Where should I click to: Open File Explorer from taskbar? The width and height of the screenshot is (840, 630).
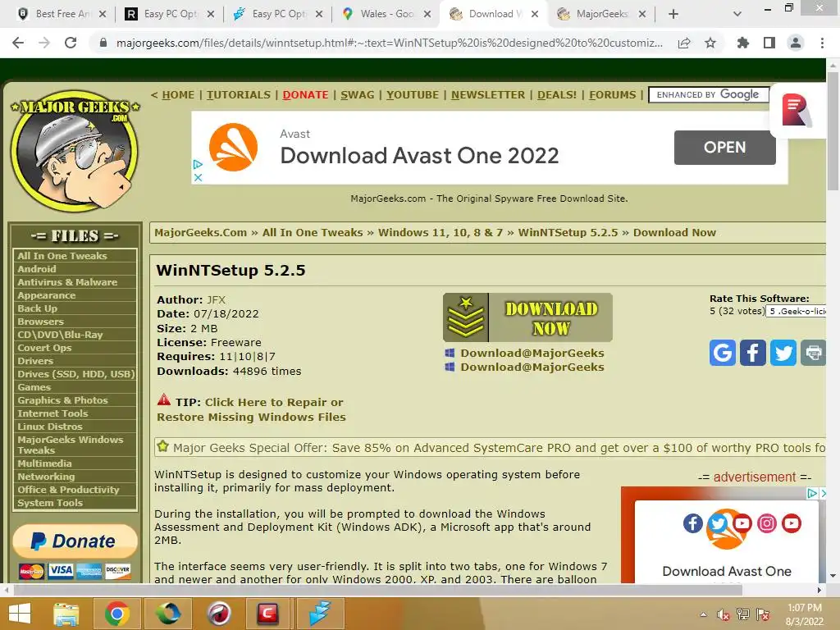click(x=66, y=614)
